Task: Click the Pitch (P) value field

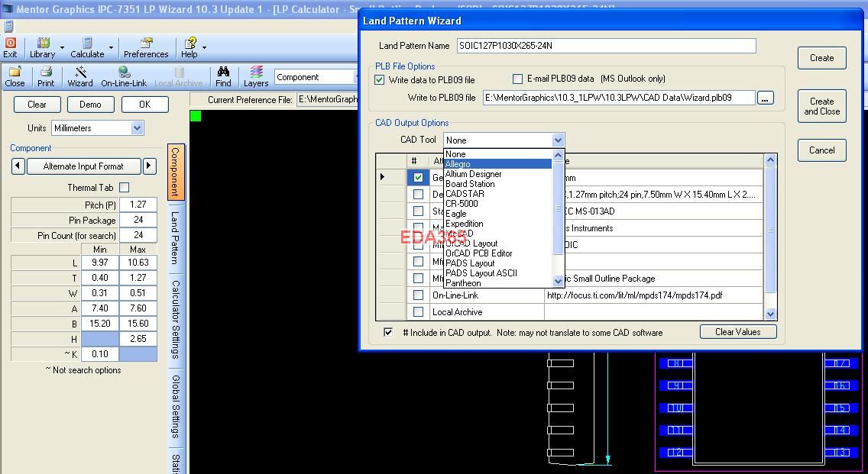Action: pyautogui.click(x=138, y=205)
